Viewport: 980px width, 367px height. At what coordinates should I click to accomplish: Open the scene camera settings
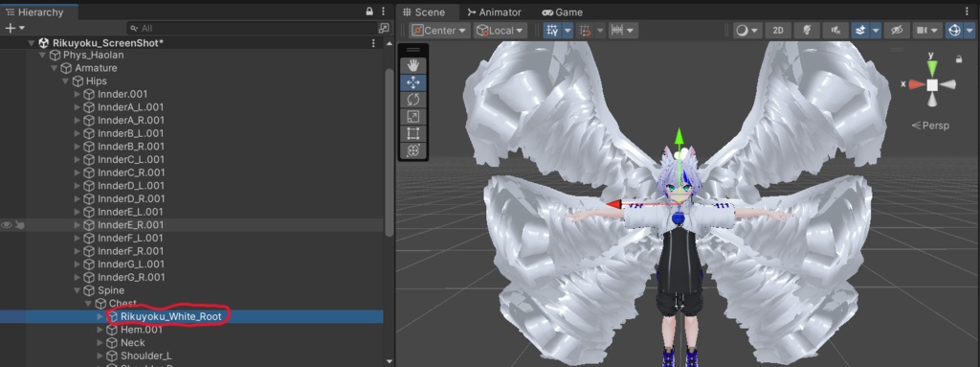926,30
